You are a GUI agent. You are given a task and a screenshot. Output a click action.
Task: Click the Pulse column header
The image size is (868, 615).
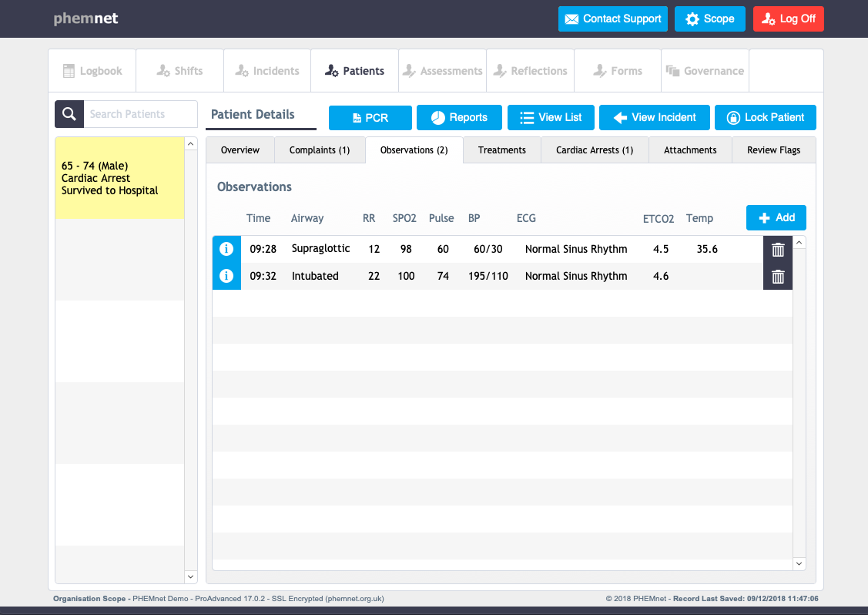441,218
